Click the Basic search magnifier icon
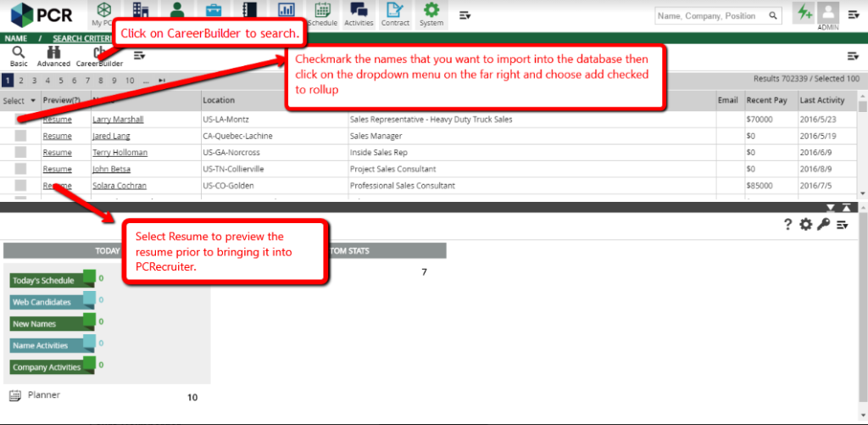This screenshot has height=425, width=868. (19, 53)
